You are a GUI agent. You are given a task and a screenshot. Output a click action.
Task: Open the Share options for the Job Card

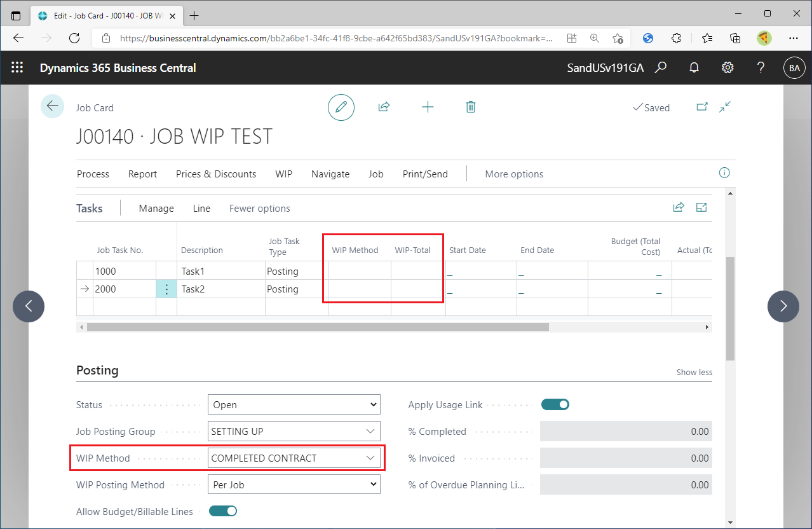click(384, 107)
